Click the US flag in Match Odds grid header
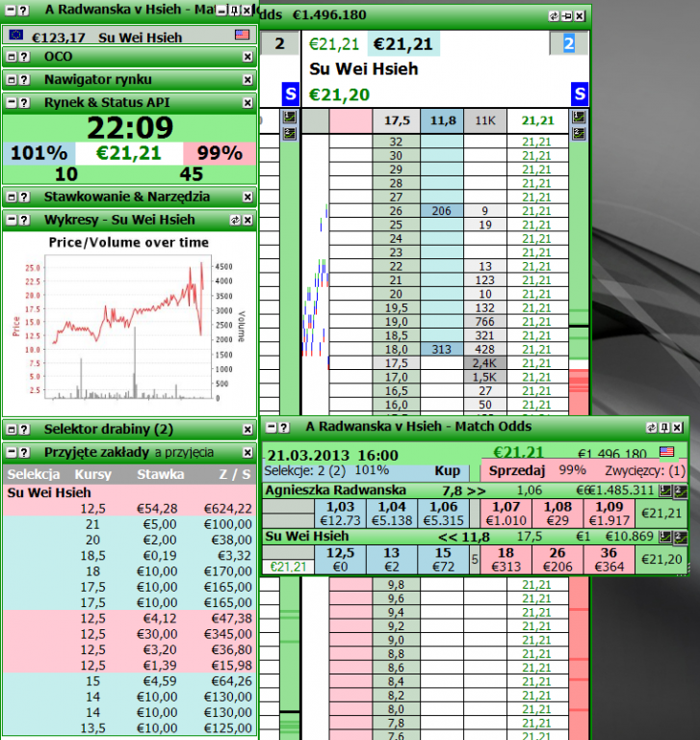Image resolution: width=700 pixels, height=740 pixels. coord(666,451)
